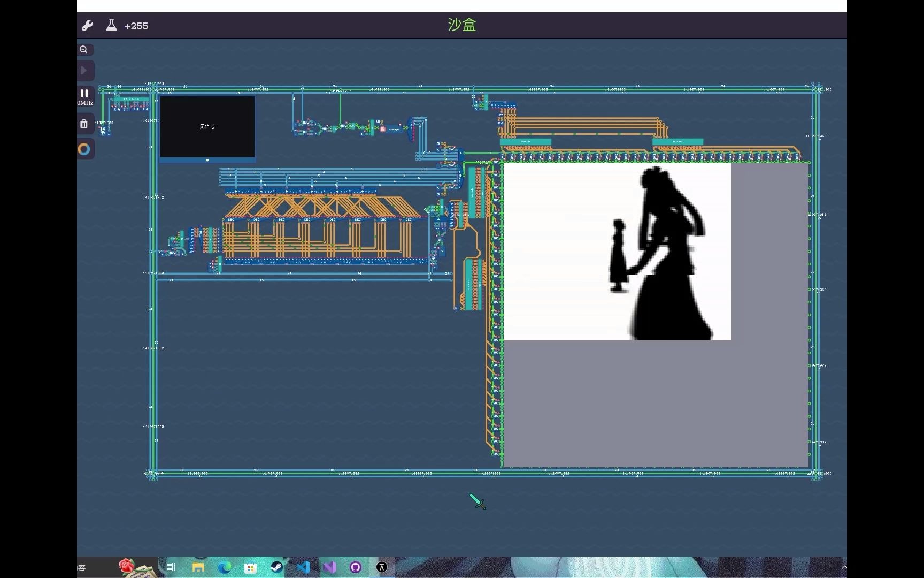Click the 沙盒 level title
The image size is (924, 578).
(462, 25)
